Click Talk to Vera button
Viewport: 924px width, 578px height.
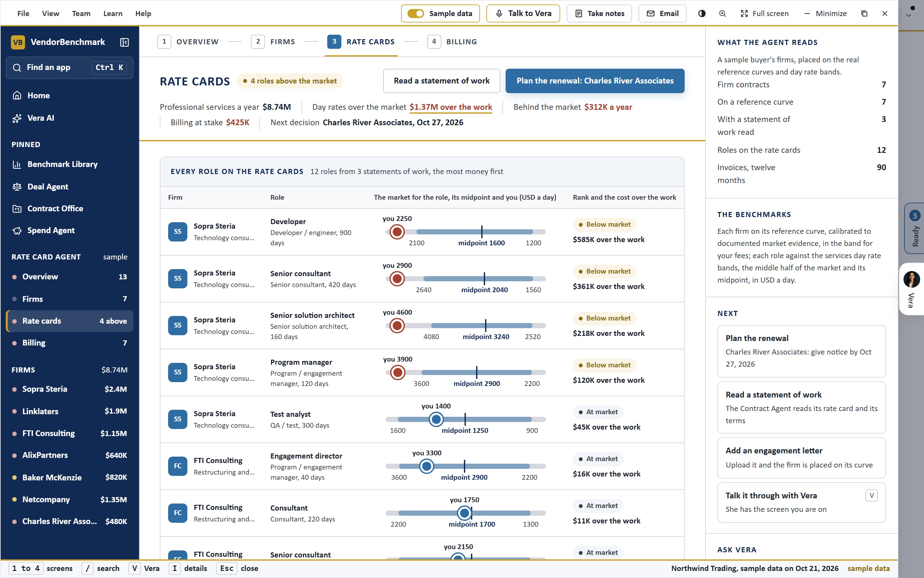(523, 13)
